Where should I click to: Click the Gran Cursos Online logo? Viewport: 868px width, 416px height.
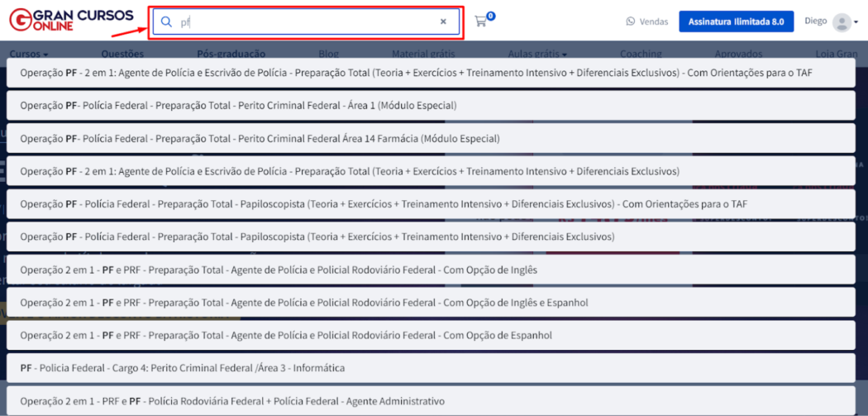[x=53, y=21]
